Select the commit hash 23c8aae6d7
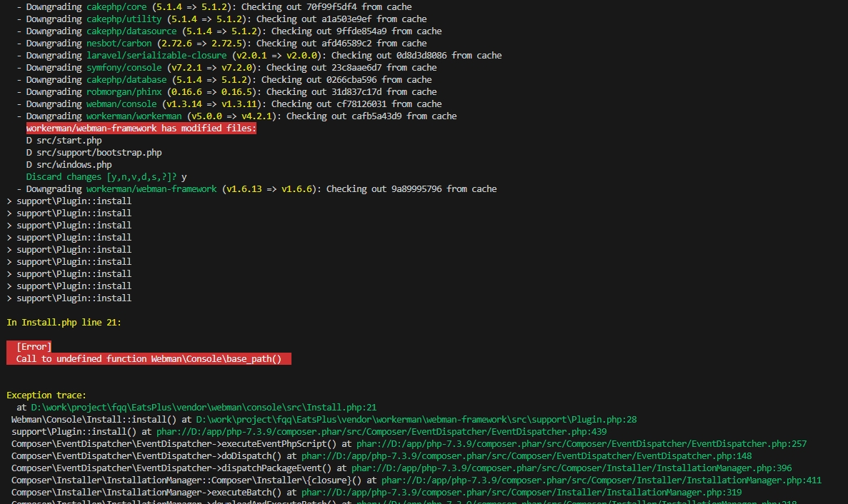 point(356,68)
